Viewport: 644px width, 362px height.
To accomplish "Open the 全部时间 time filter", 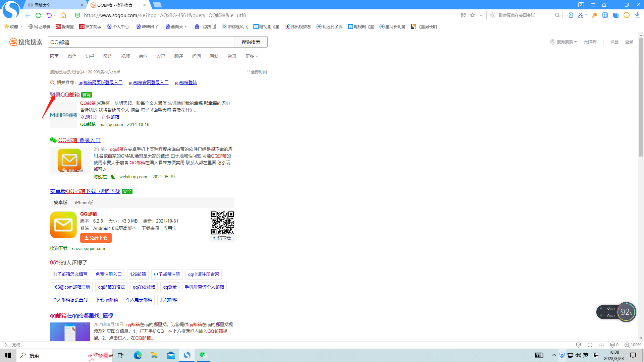I will point(257,72).
